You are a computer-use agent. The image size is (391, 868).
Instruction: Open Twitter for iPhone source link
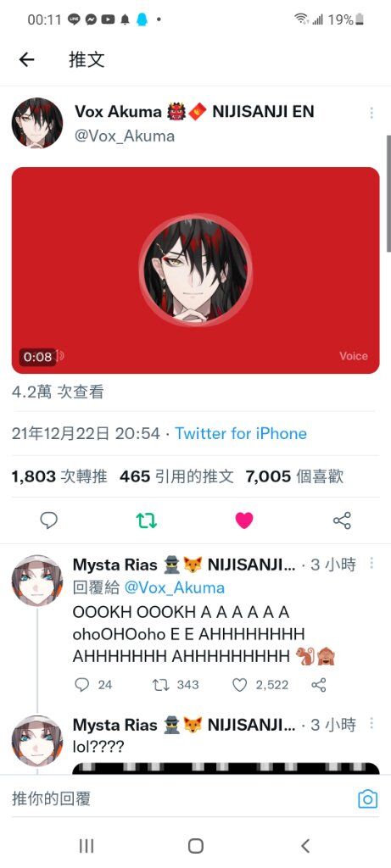coord(241,433)
